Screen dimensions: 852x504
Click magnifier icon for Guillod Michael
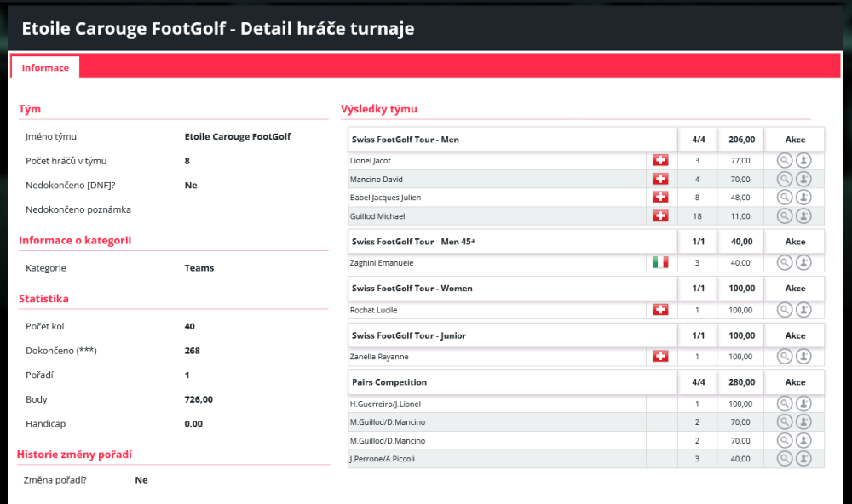pyautogui.click(x=785, y=216)
